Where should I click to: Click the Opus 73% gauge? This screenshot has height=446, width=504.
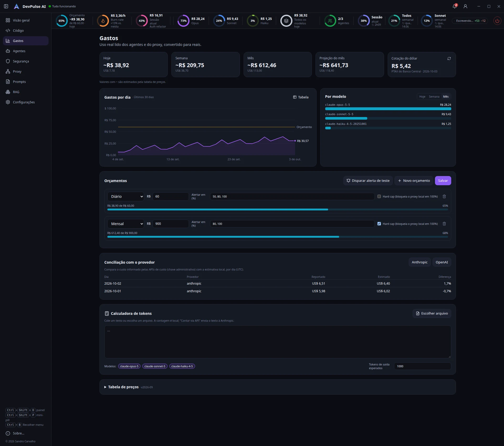point(183,21)
